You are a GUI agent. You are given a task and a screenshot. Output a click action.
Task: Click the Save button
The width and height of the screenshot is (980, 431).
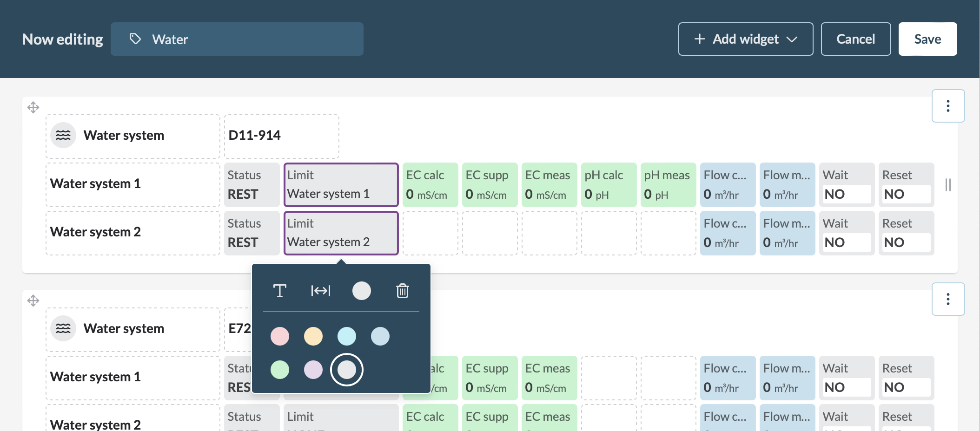(x=927, y=39)
